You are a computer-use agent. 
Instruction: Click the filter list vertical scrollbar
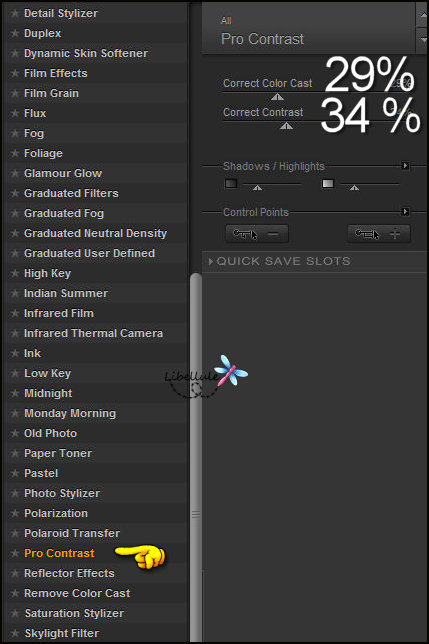196,456
